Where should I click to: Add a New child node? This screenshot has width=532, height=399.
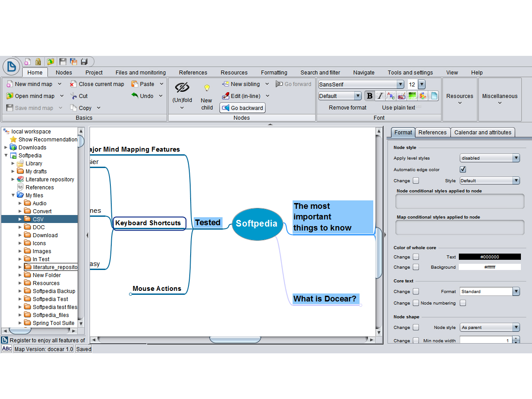point(207,97)
